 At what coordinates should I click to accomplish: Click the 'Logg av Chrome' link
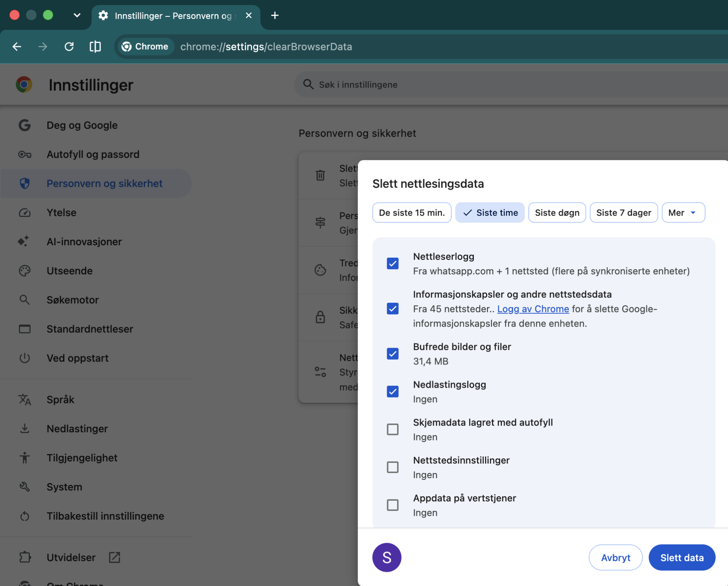[533, 309]
